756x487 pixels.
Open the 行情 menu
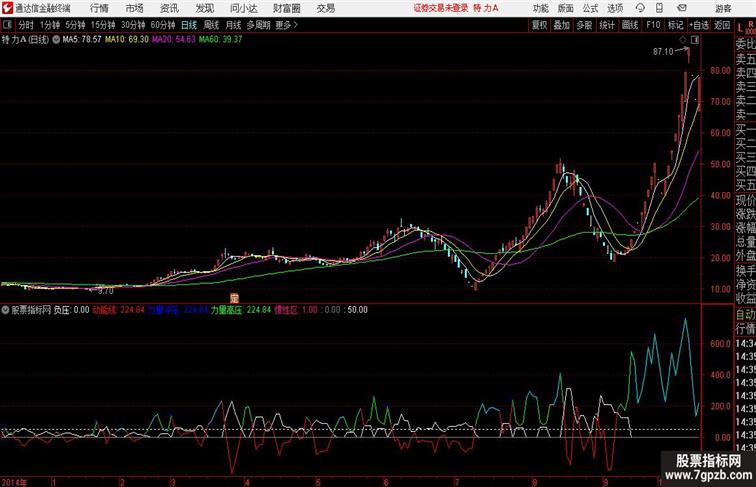coord(99,8)
